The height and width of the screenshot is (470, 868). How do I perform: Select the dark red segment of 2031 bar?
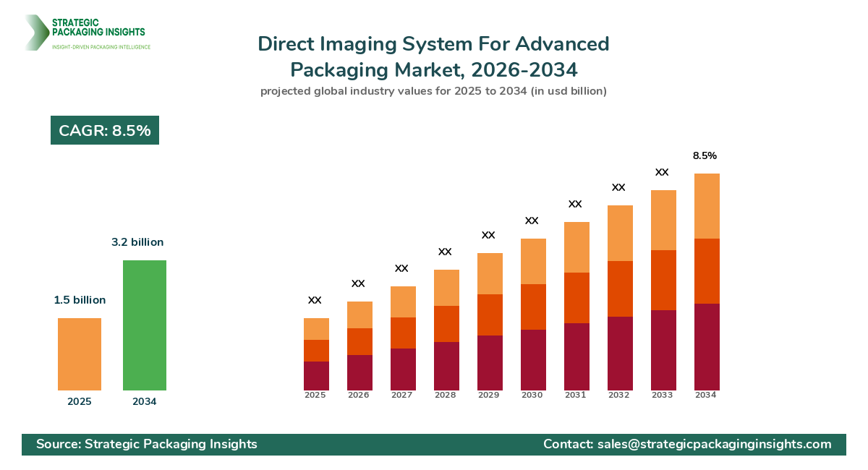click(576, 358)
